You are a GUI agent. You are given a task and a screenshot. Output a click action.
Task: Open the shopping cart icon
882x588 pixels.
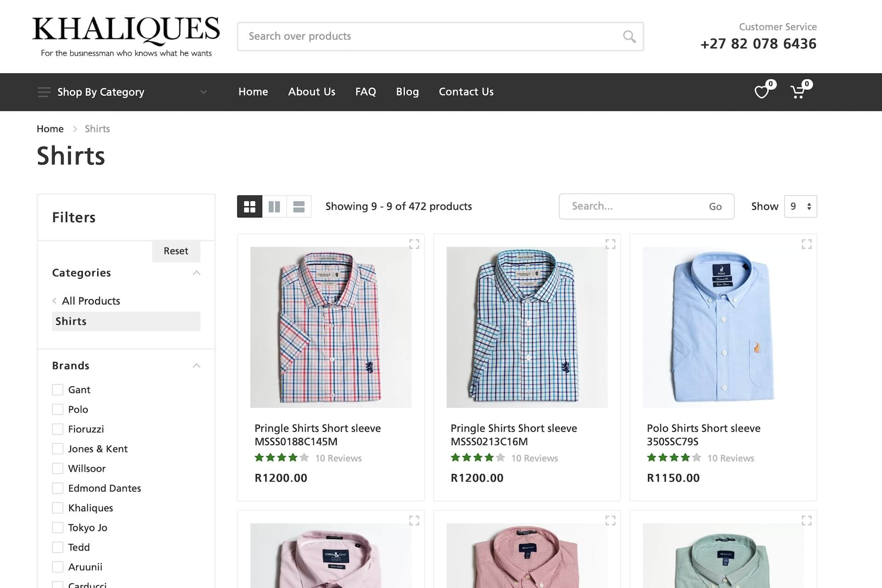[x=798, y=92]
